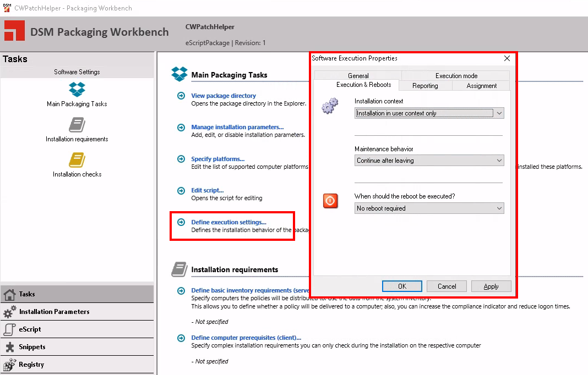Click the Software Settings header in Tasks pane

77,72
